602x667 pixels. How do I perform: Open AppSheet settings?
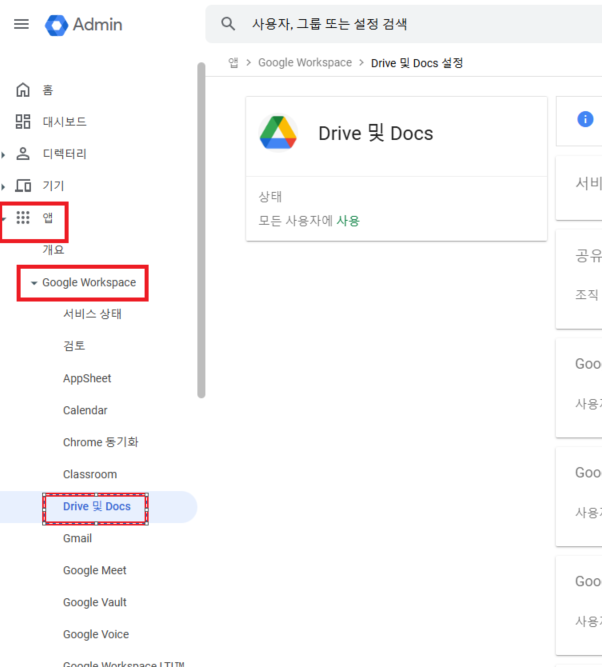pos(87,378)
